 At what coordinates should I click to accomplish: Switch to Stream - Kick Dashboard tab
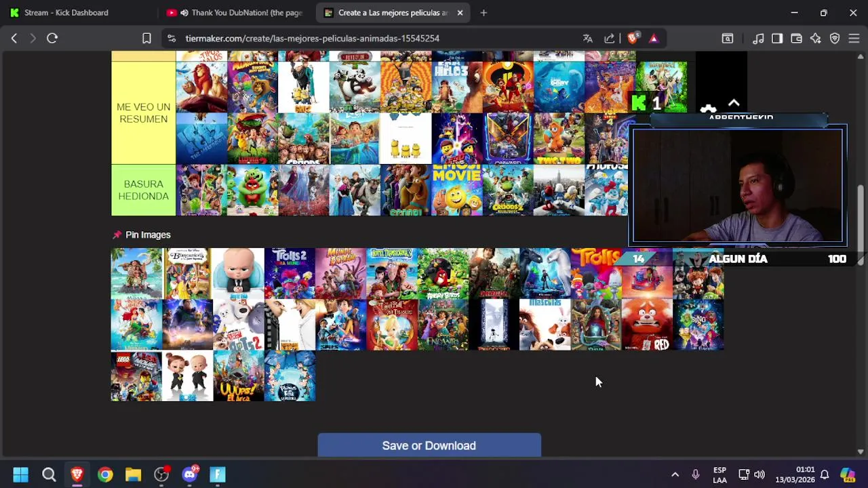66,13
